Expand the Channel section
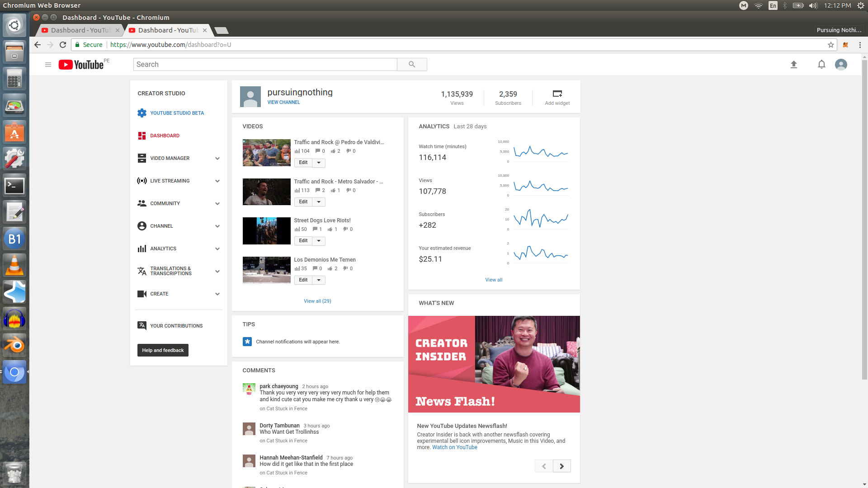The image size is (868, 488). pyautogui.click(x=217, y=226)
